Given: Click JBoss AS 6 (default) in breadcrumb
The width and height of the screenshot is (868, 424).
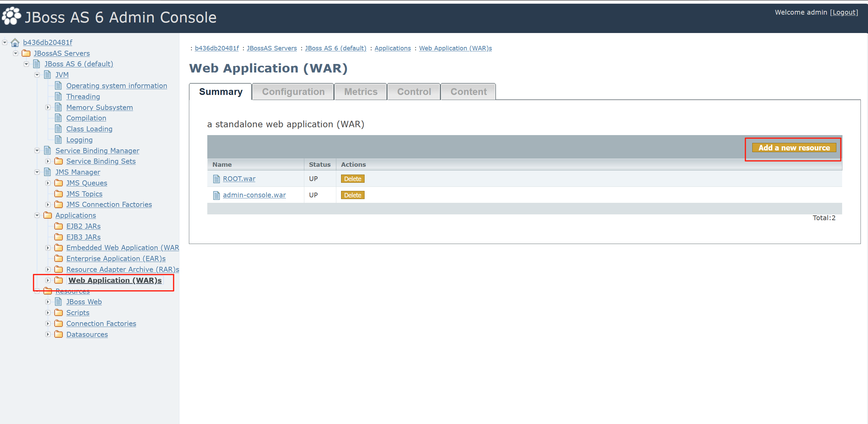Looking at the screenshot, I should click(336, 48).
